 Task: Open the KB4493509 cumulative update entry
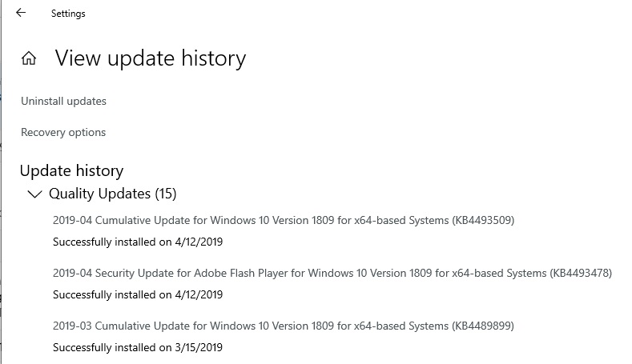[283, 219]
